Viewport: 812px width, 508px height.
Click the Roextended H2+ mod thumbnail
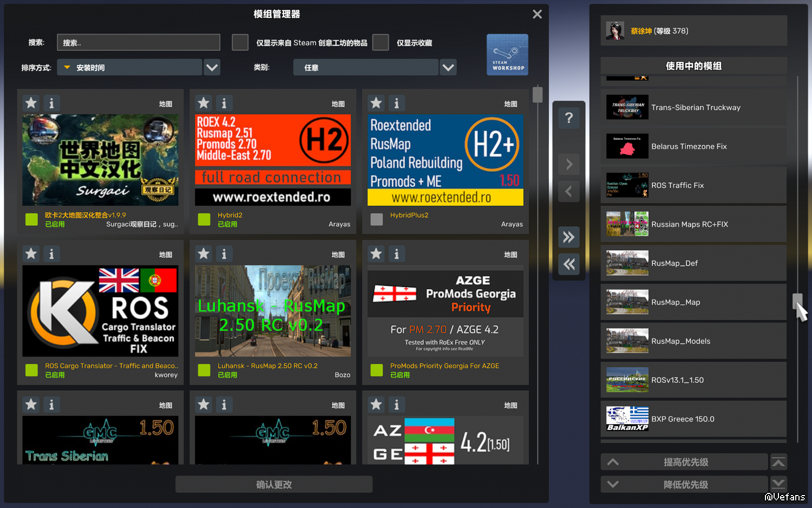tap(446, 160)
